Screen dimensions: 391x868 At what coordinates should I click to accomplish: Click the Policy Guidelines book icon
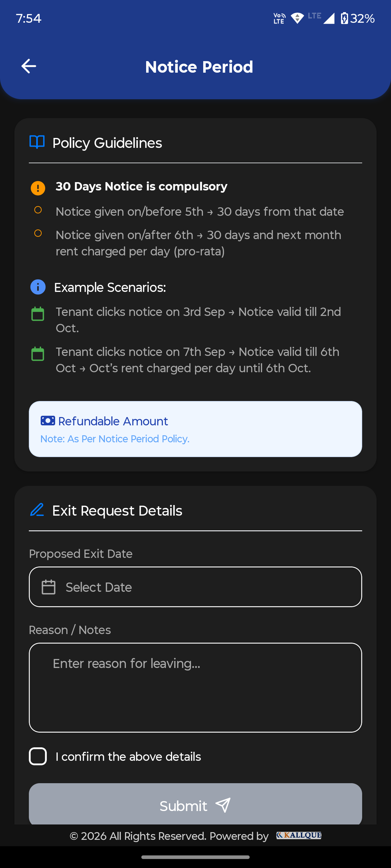37,142
